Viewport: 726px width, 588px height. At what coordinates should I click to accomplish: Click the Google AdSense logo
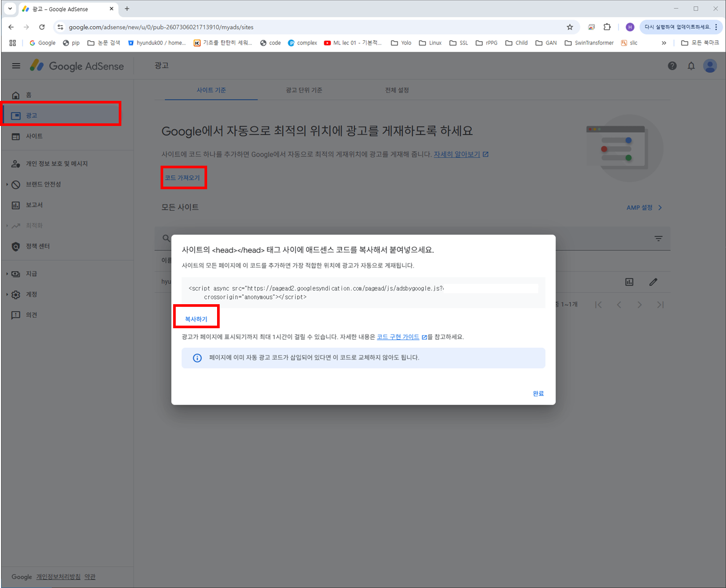pos(77,66)
